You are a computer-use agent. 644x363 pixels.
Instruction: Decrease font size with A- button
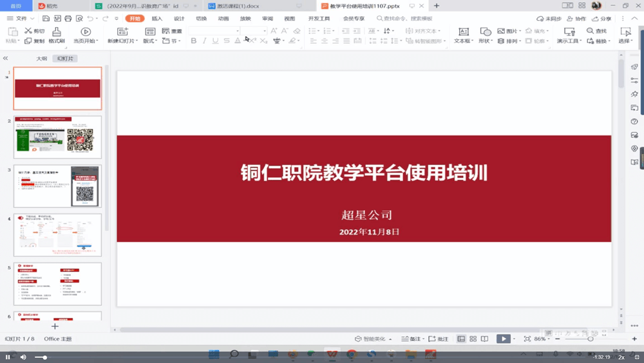285,31
